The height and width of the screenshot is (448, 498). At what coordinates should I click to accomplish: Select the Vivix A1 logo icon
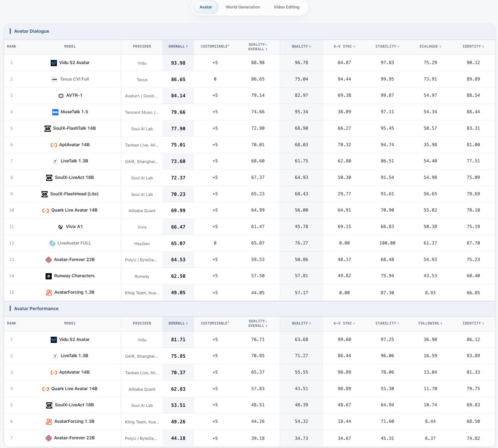(x=60, y=227)
